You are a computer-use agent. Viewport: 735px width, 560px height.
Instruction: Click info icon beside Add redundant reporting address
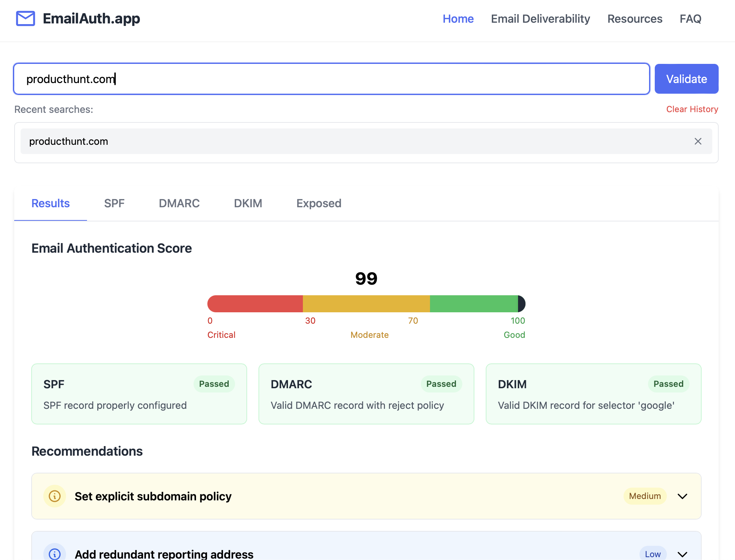(x=54, y=554)
